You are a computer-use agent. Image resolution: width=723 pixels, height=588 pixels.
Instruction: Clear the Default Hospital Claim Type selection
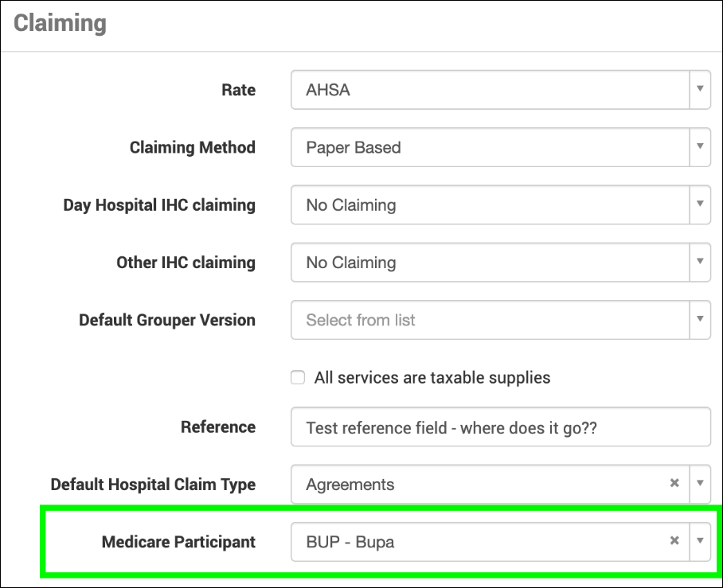pyautogui.click(x=674, y=484)
